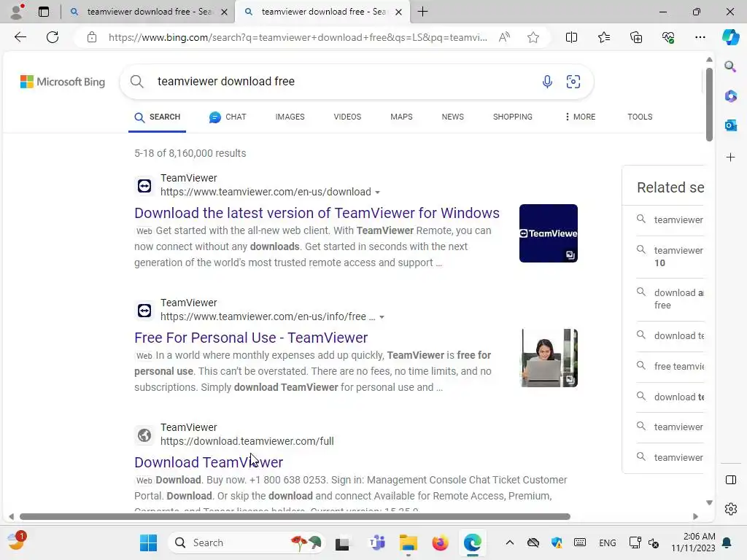Toggle sidebar visibility panel icon
Viewport: 747px width, 560px height.
(x=730, y=480)
